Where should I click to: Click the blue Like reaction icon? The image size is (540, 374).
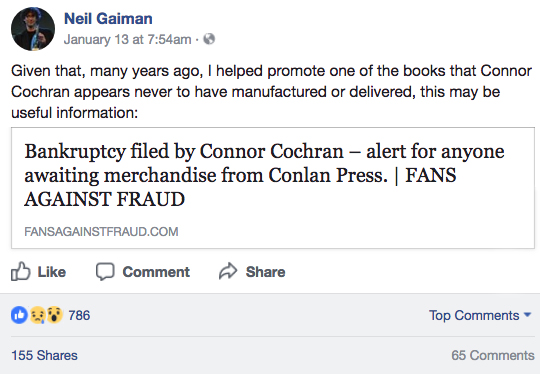pos(19,315)
